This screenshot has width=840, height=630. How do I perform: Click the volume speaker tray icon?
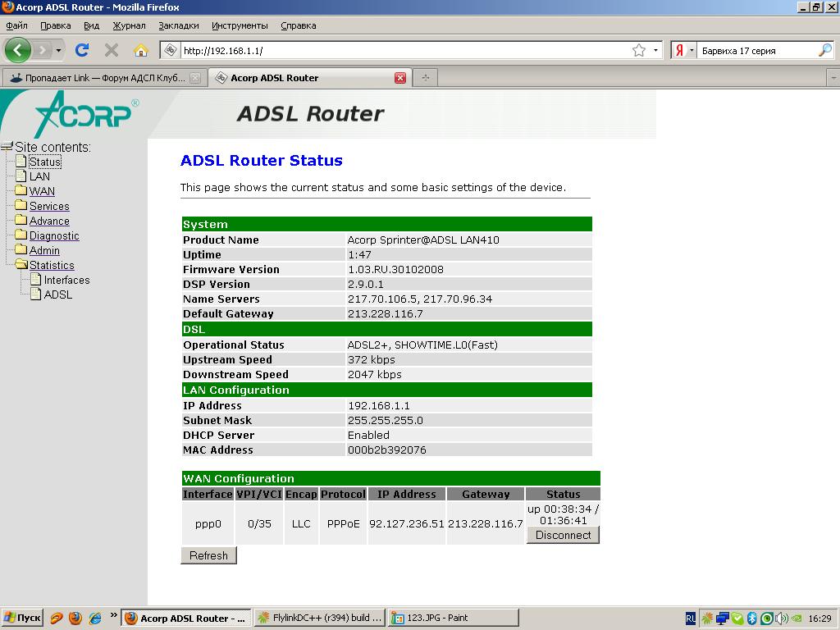(x=782, y=619)
